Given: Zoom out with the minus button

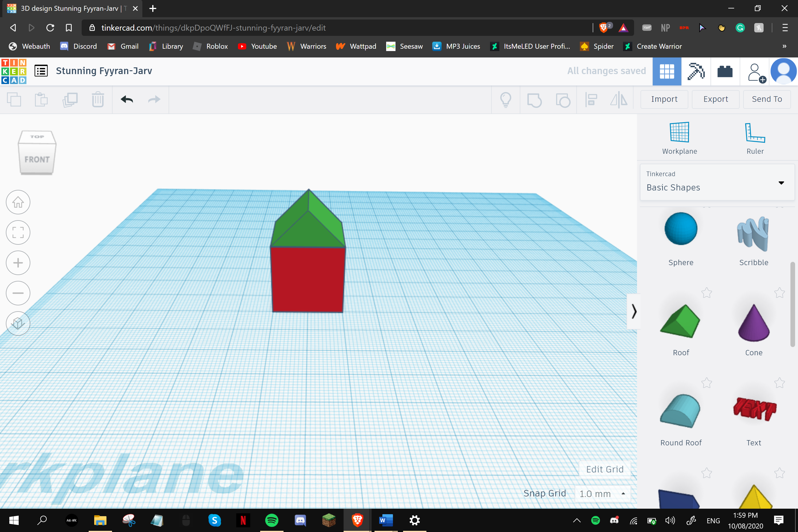Looking at the screenshot, I should coord(18,293).
